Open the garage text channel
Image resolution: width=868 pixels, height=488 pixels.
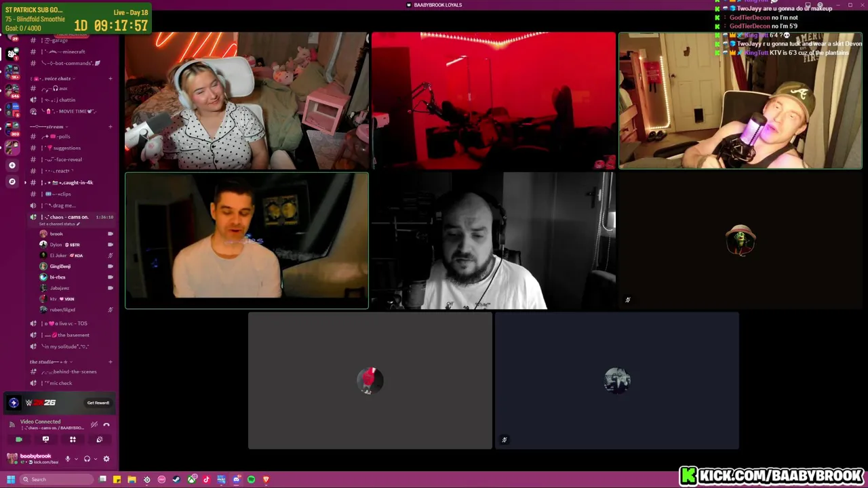tap(71, 41)
